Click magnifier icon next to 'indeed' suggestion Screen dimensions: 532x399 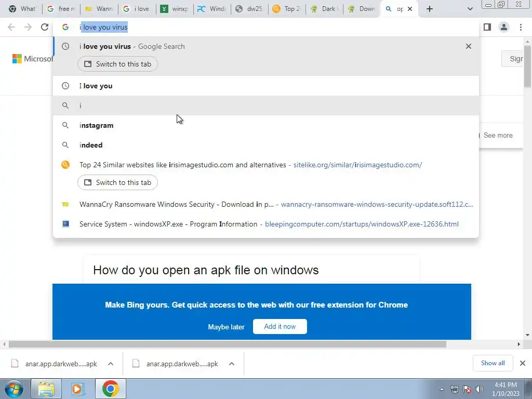[x=65, y=145]
